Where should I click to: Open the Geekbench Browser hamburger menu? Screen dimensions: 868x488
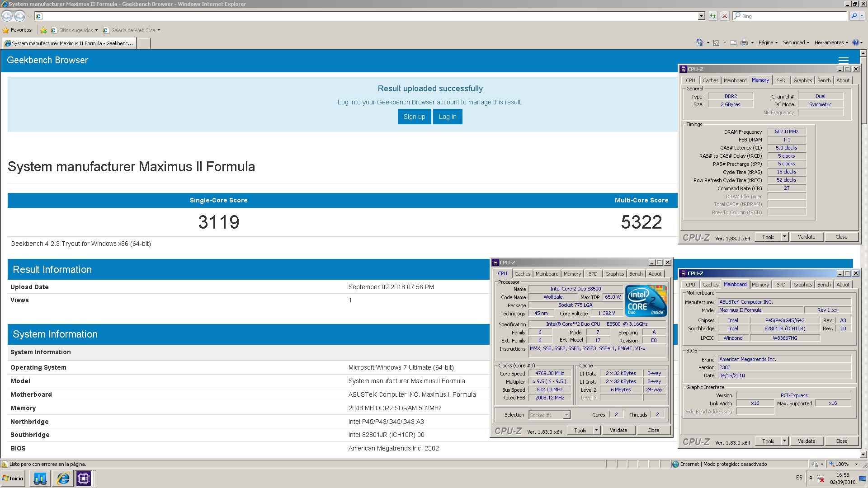tap(843, 60)
